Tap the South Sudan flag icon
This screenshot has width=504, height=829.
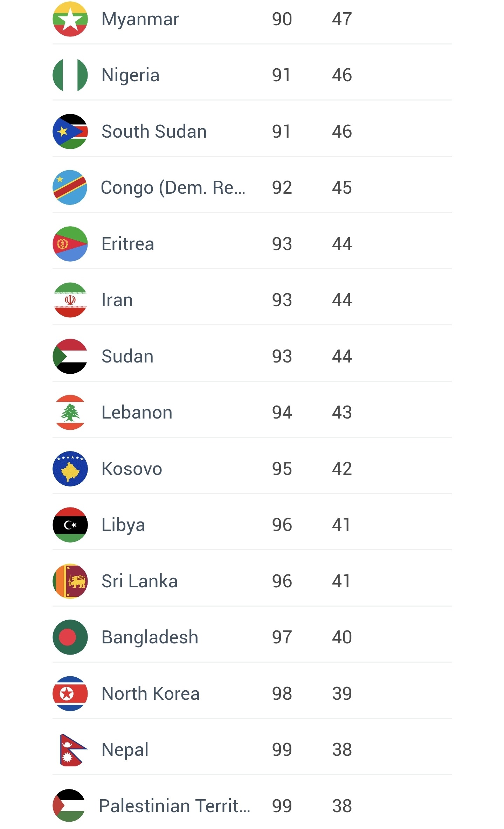tap(70, 131)
